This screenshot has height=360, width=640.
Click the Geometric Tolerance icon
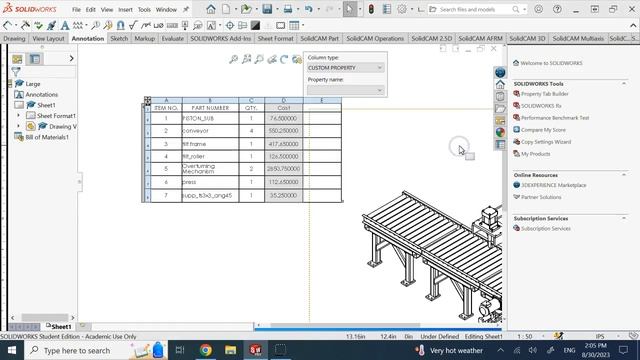point(172,25)
